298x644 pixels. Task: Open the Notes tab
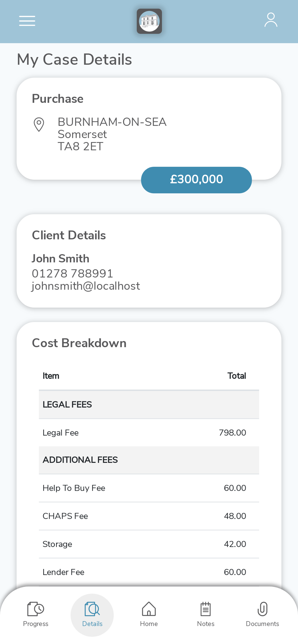pyautogui.click(x=205, y=614)
